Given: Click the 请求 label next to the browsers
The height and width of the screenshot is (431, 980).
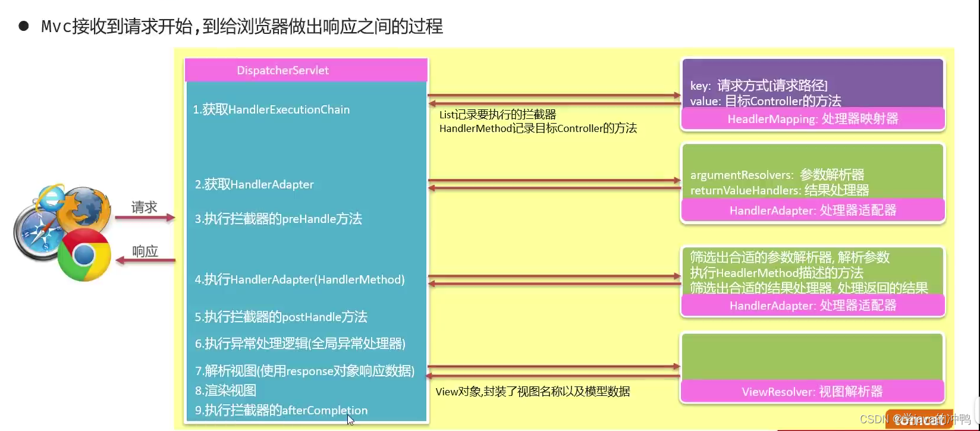Looking at the screenshot, I should [x=145, y=207].
